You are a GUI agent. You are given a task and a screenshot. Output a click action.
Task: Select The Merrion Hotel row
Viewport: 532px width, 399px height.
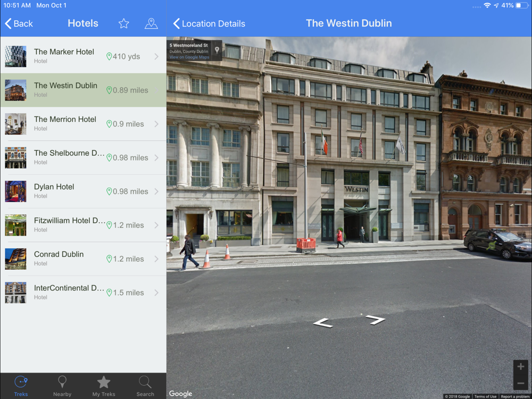[83, 124]
